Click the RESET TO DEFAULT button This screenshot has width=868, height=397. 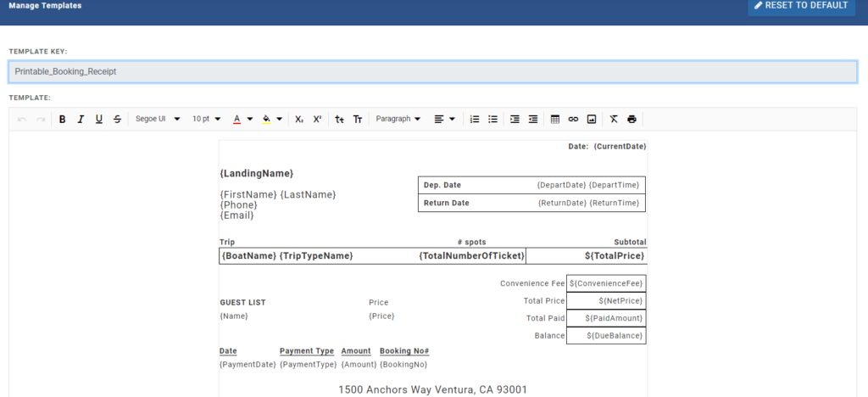[802, 6]
